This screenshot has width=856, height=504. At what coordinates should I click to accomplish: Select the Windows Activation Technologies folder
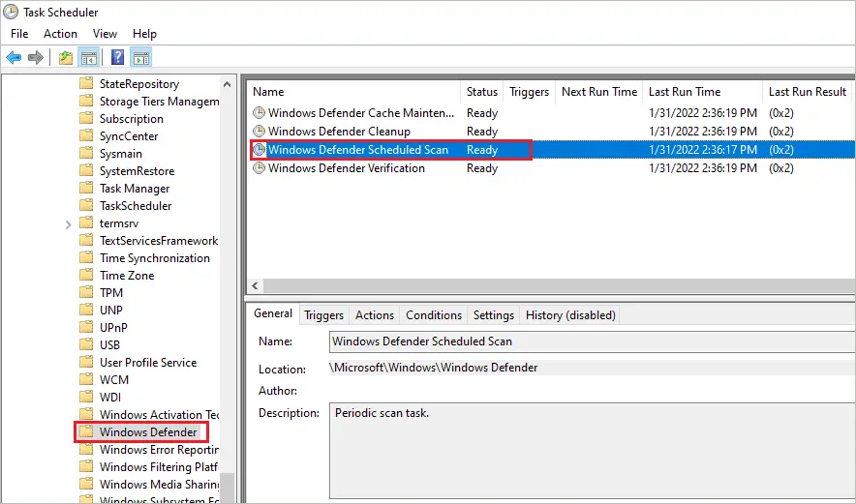tap(158, 415)
